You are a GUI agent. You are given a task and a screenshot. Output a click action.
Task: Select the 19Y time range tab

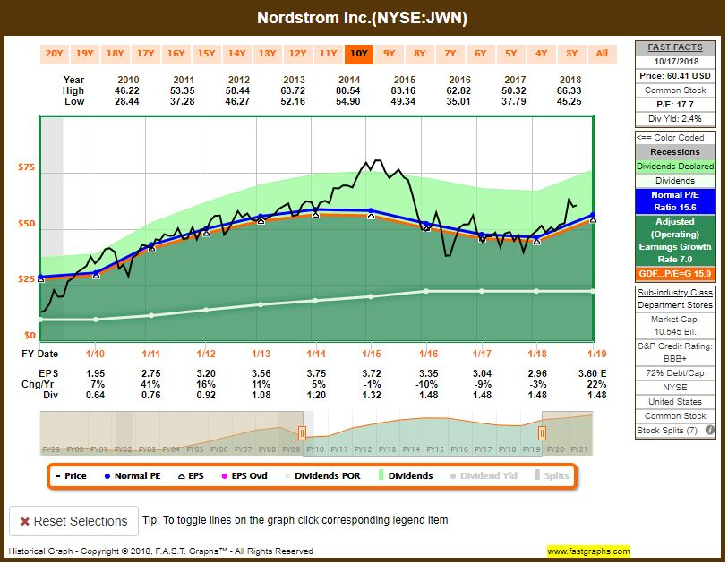(x=84, y=54)
